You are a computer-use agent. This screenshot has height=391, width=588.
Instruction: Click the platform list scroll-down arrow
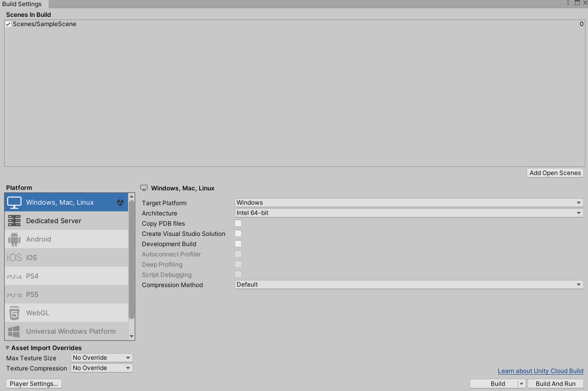coord(132,336)
